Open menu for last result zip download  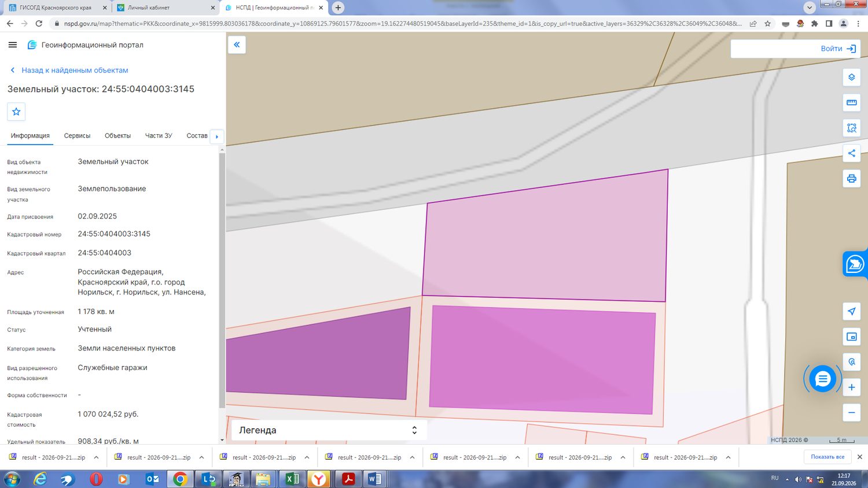coord(728,457)
